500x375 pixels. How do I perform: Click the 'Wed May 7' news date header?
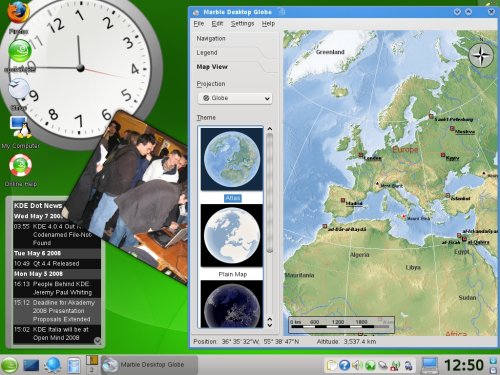(37, 216)
